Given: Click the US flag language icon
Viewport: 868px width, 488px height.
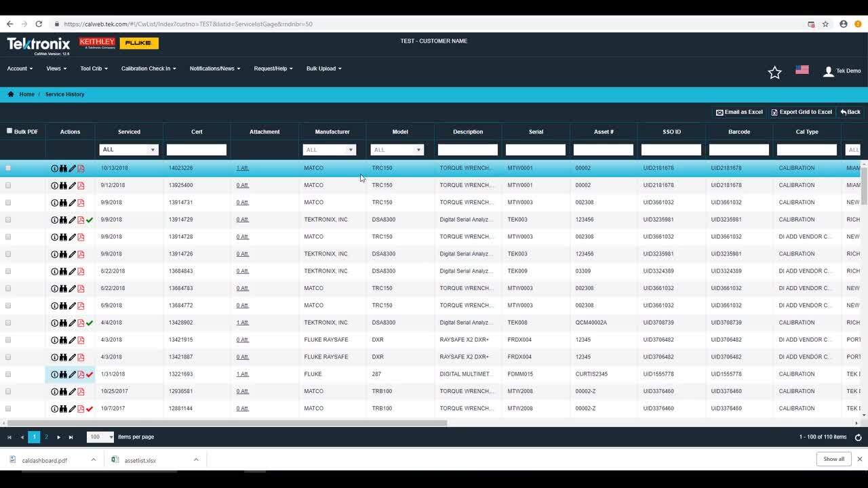Looking at the screenshot, I should coord(802,70).
